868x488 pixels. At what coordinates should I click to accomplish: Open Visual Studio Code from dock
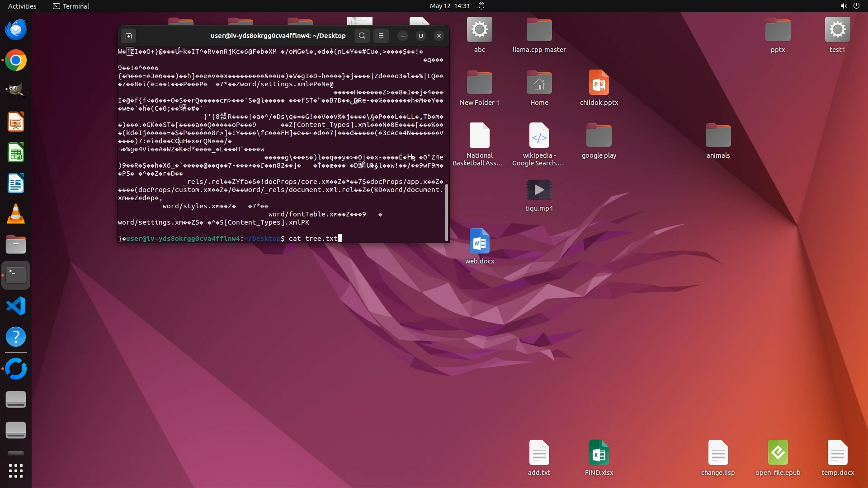click(16, 306)
